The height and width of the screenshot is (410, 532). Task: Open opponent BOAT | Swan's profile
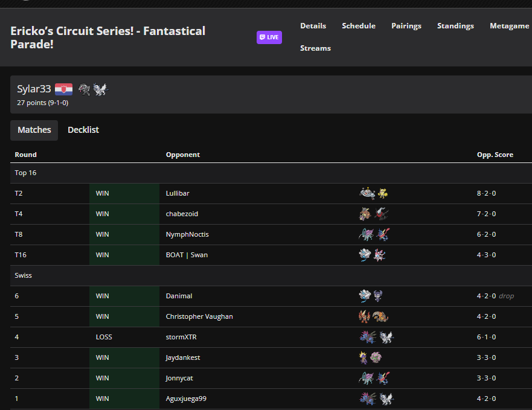(x=187, y=255)
